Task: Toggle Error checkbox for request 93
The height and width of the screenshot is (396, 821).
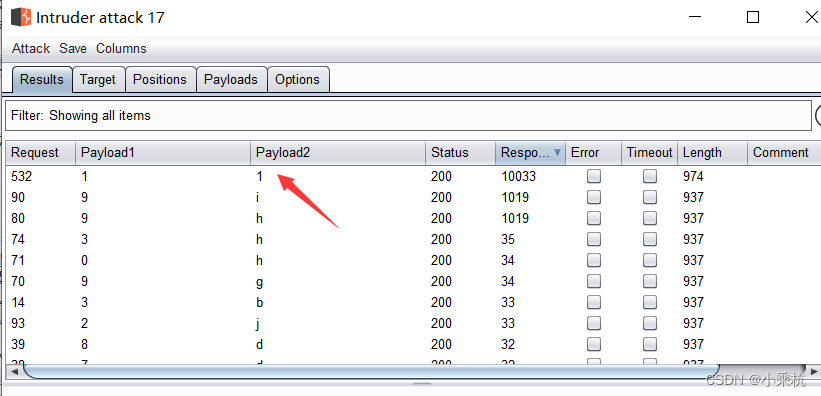Action: [x=594, y=323]
